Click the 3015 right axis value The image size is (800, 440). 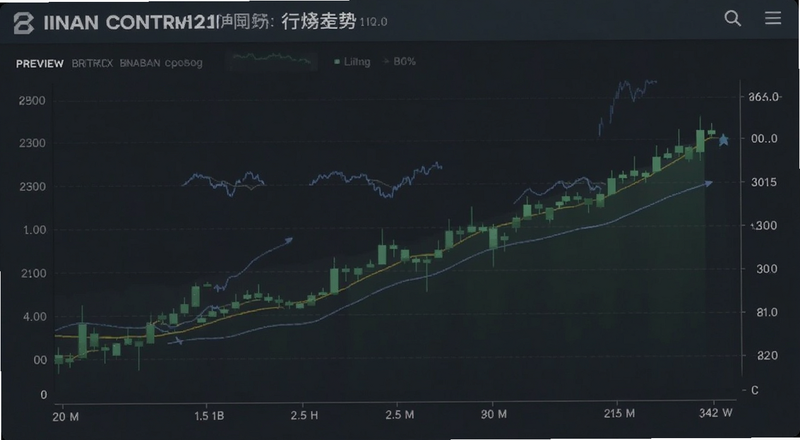765,182
